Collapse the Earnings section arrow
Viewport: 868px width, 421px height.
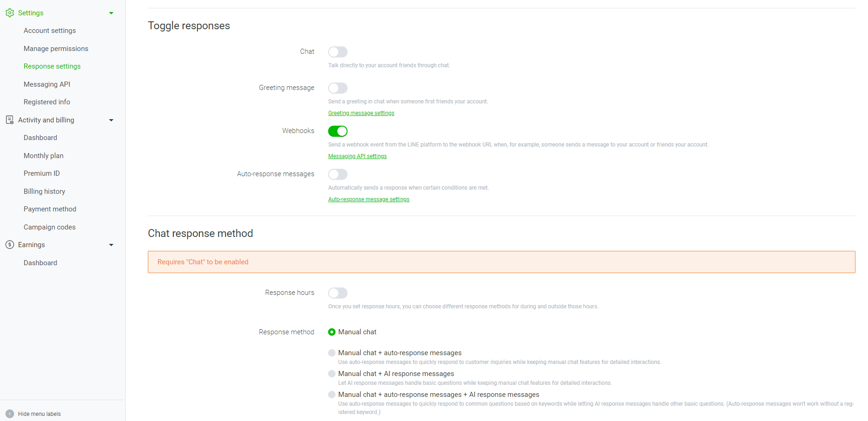[111, 245]
